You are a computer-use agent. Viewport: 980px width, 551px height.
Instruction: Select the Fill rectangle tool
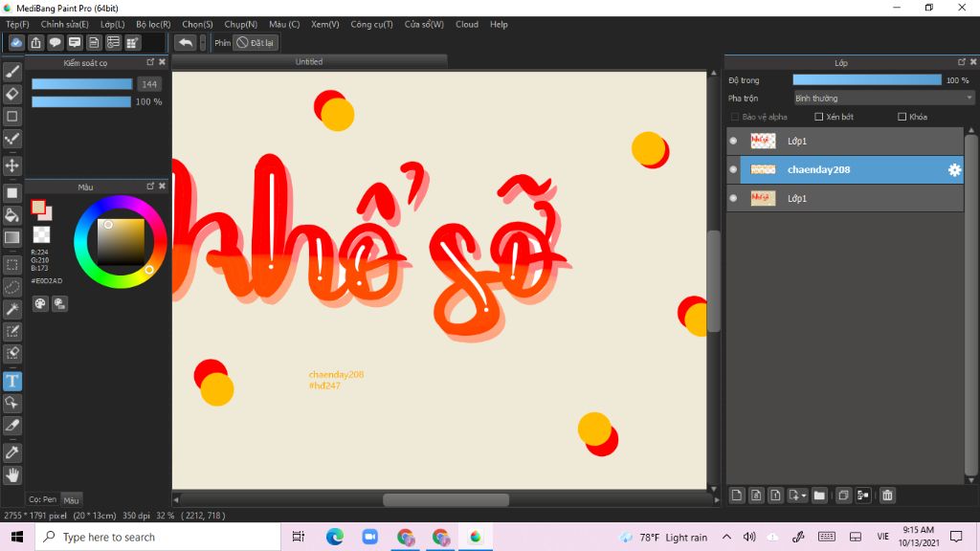point(11,193)
